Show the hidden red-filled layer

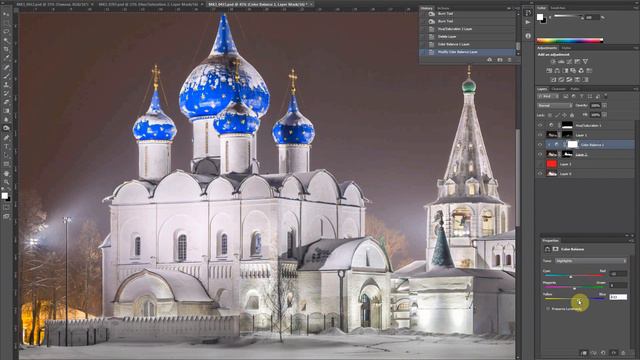[x=540, y=164]
